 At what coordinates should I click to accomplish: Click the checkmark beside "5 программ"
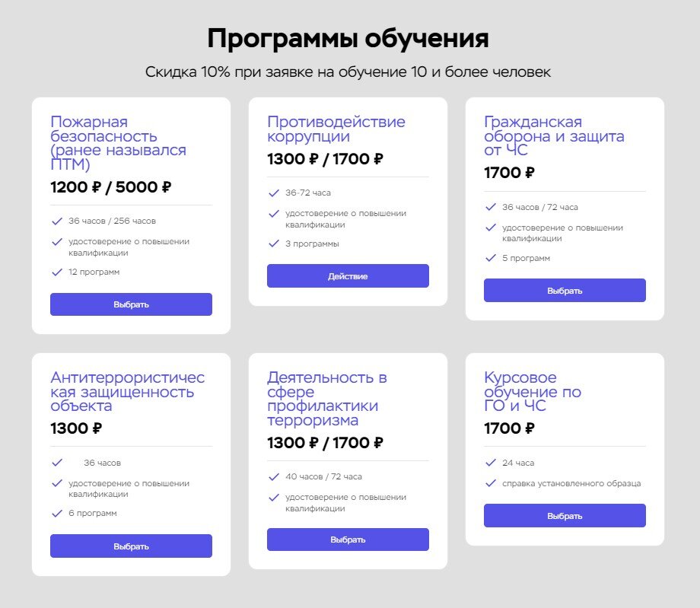click(489, 257)
